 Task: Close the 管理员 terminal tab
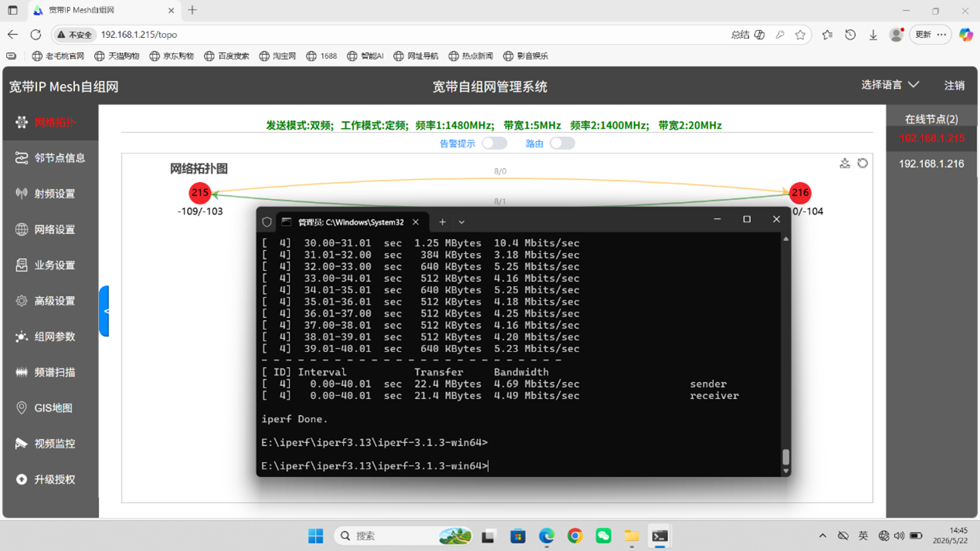point(415,222)
